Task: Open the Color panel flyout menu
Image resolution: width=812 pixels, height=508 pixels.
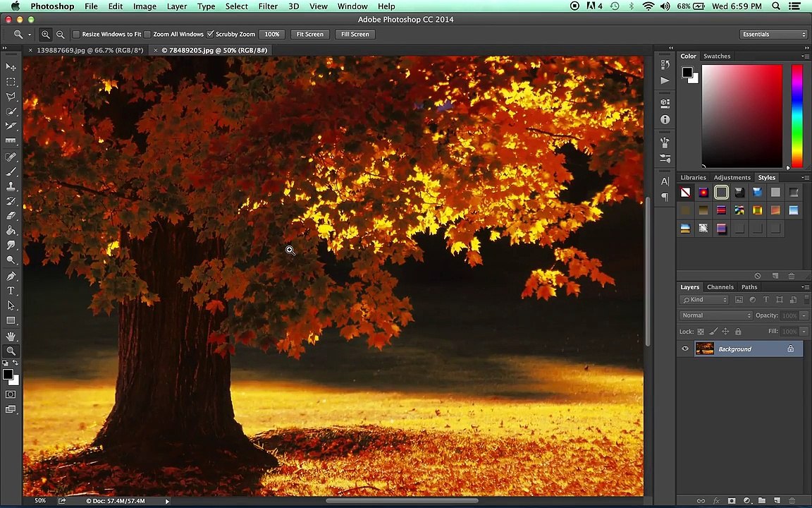Action: (x=805, y=56)
